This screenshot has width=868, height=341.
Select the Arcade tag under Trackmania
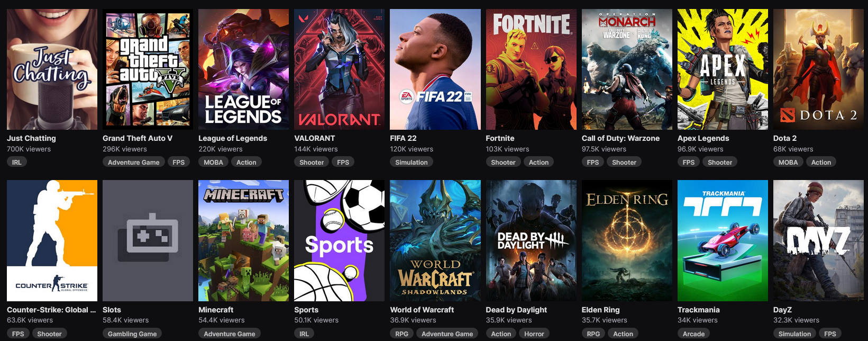pos(693,334)
